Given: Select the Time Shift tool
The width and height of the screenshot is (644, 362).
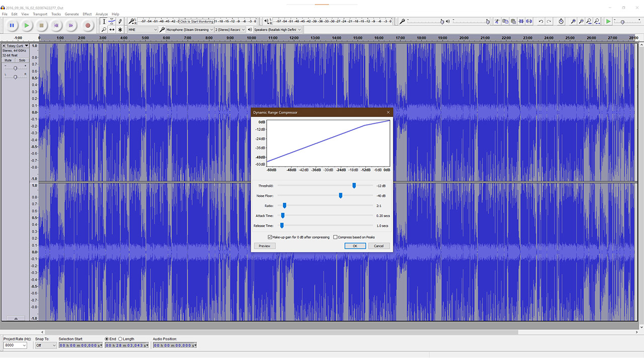Looking at the screenshot, I should [112, 30].
